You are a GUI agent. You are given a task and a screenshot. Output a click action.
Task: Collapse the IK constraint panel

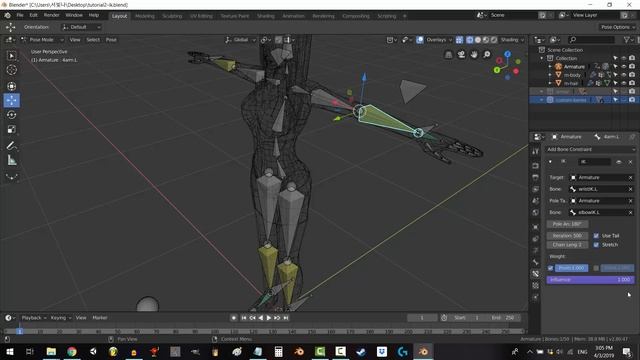(550, 162)
